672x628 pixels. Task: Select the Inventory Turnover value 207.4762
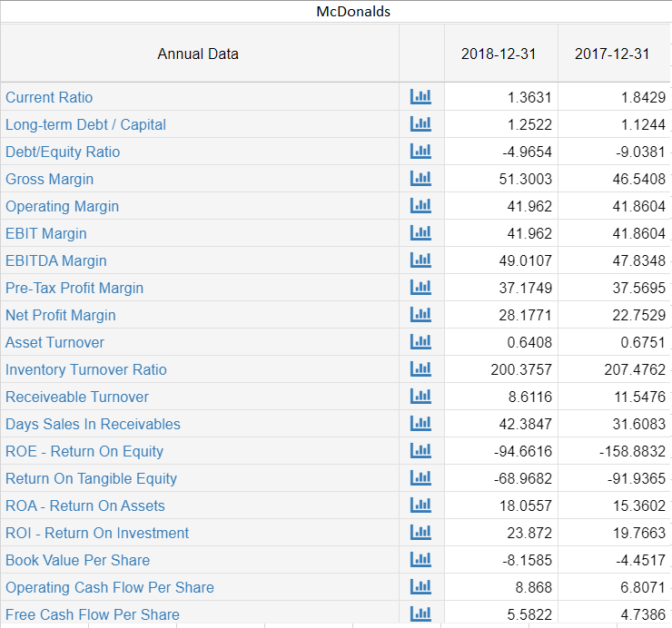pyautogui.click(x=635, y=369)
